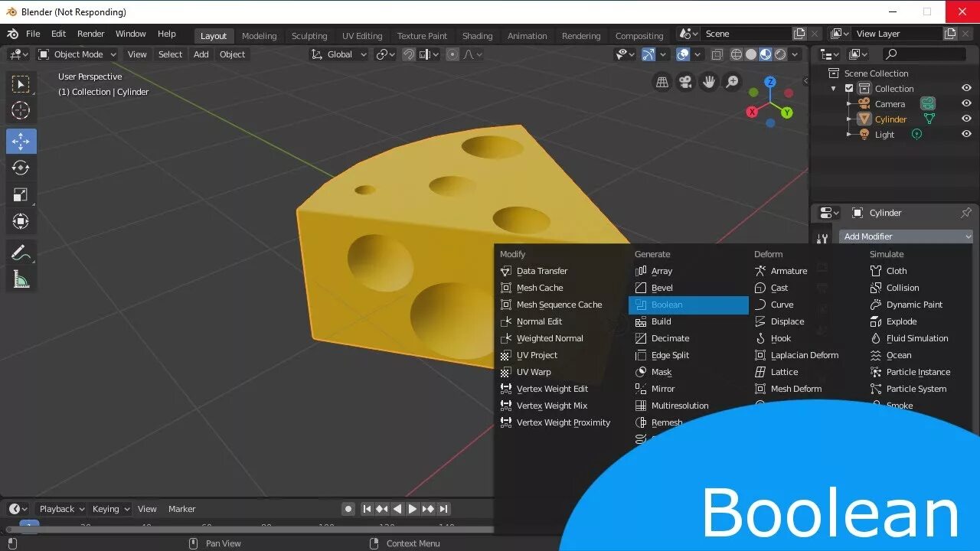Open the Add Modifier dropdown

pyautogui.click(x=906, y=236)
